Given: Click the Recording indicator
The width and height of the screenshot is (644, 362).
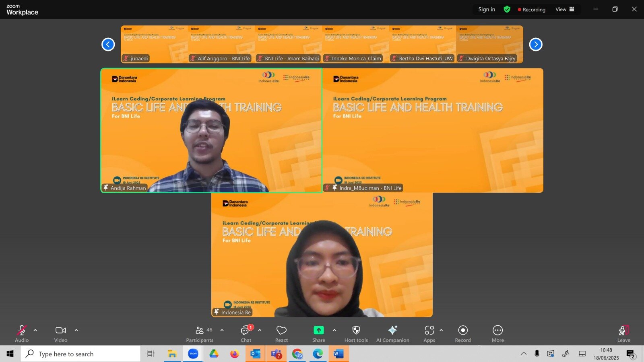Looking at the screenshot, I should (x=531, y=10).
